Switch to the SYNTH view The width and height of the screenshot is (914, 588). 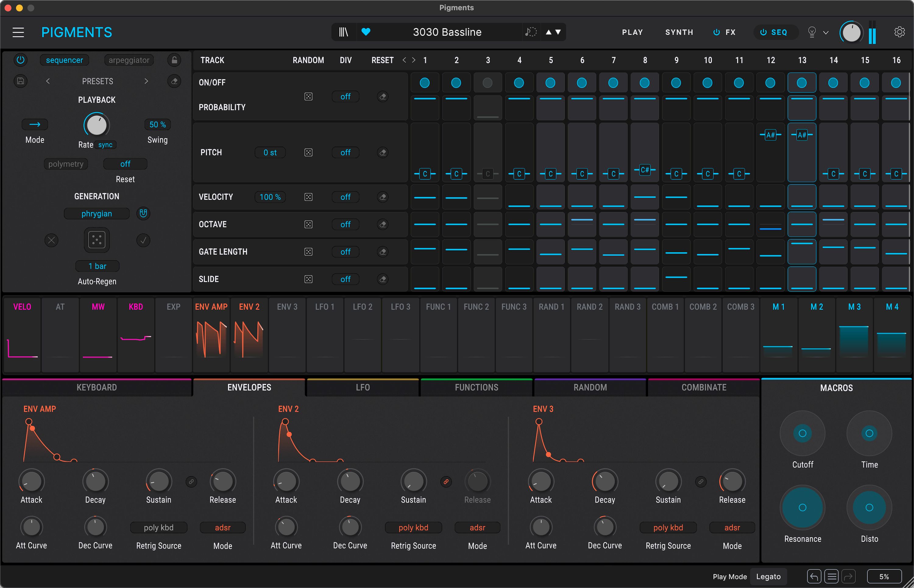679,33
